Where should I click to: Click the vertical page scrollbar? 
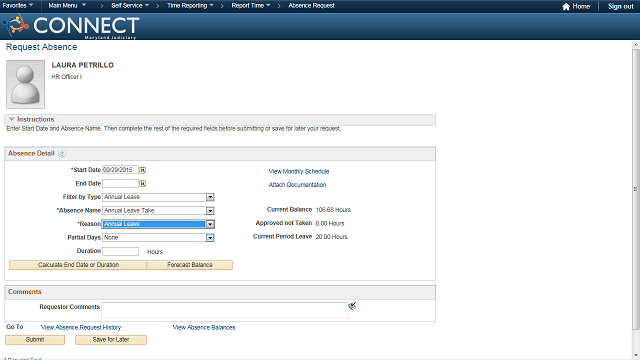click(x=636, y=189)
